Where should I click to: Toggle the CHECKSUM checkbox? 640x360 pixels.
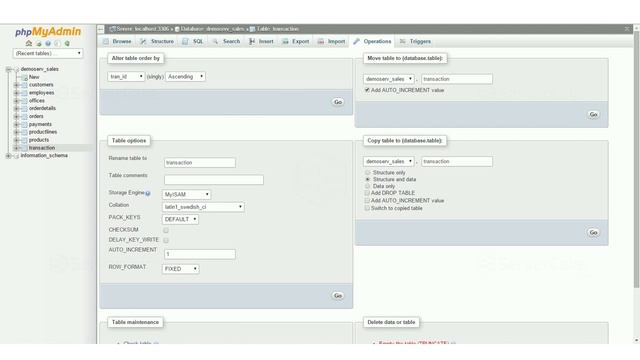tap(166, 230)
